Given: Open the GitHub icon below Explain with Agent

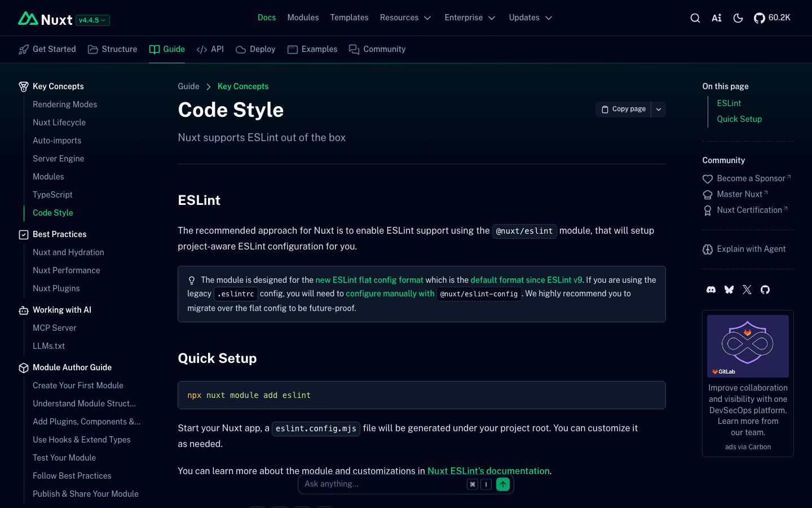Looking at the screenshot, I should [x=765, y=290].
